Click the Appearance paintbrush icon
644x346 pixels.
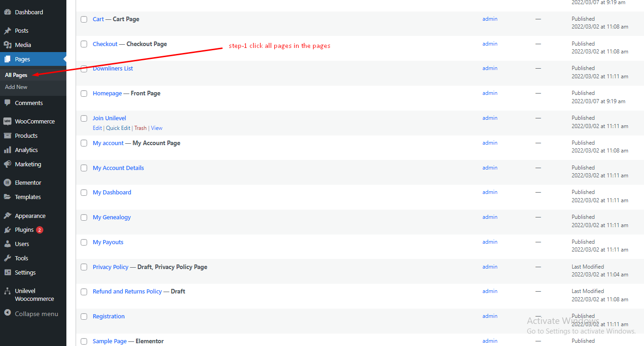tap(7, 216)
